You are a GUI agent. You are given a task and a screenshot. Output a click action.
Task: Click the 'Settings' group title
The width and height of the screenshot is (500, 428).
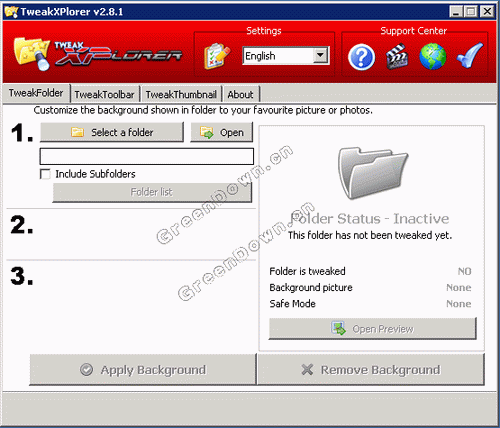click(x=264, y=31)
